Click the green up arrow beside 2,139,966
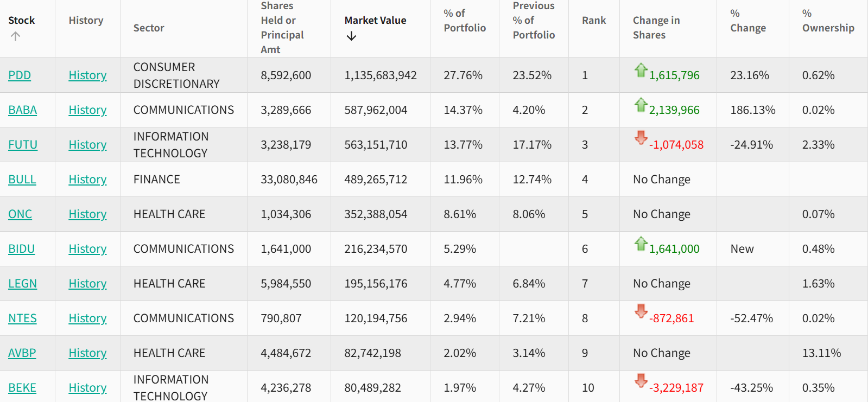 click(641, 105)
